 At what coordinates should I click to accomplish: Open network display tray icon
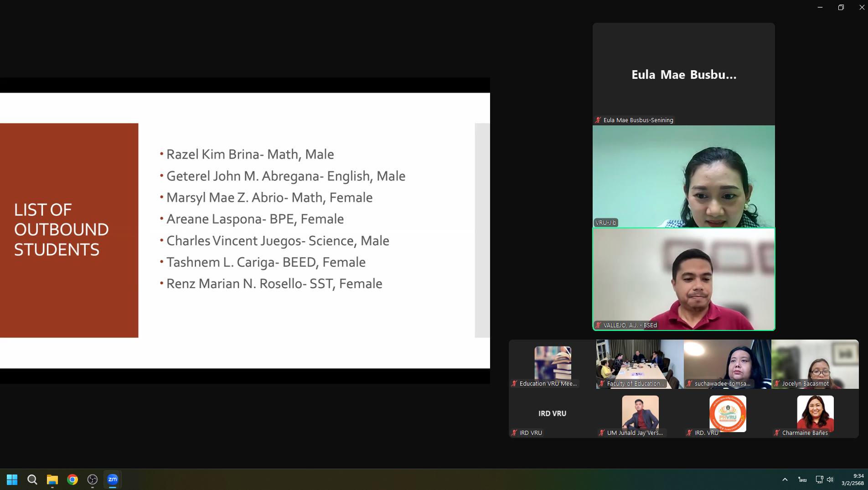pyautogui.click(x=819, y=480)
